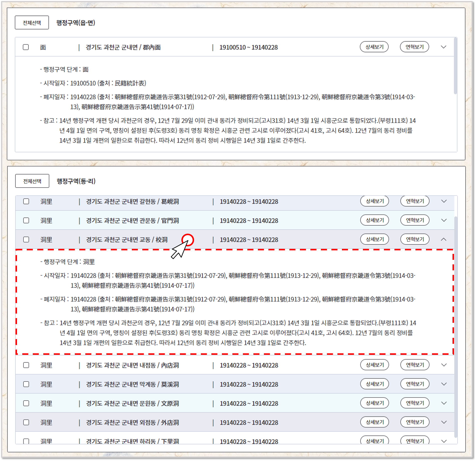Image resolution: width=476 pixels, height=461 pixels.
Task: Check the 하리동 / 下里洞 row checkbox
Action: (26, 442)
